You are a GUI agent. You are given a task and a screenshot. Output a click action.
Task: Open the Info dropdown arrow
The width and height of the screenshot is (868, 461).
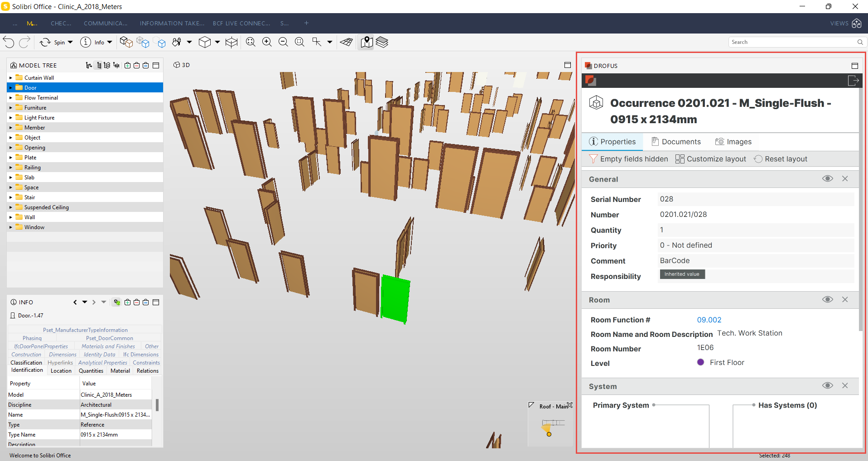pyautogui.click(x=109, y=42)
